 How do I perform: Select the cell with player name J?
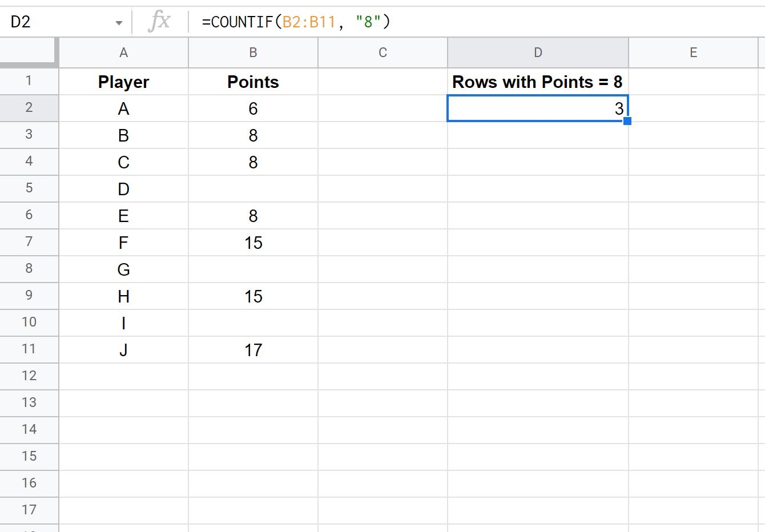(x=123, y=350)
